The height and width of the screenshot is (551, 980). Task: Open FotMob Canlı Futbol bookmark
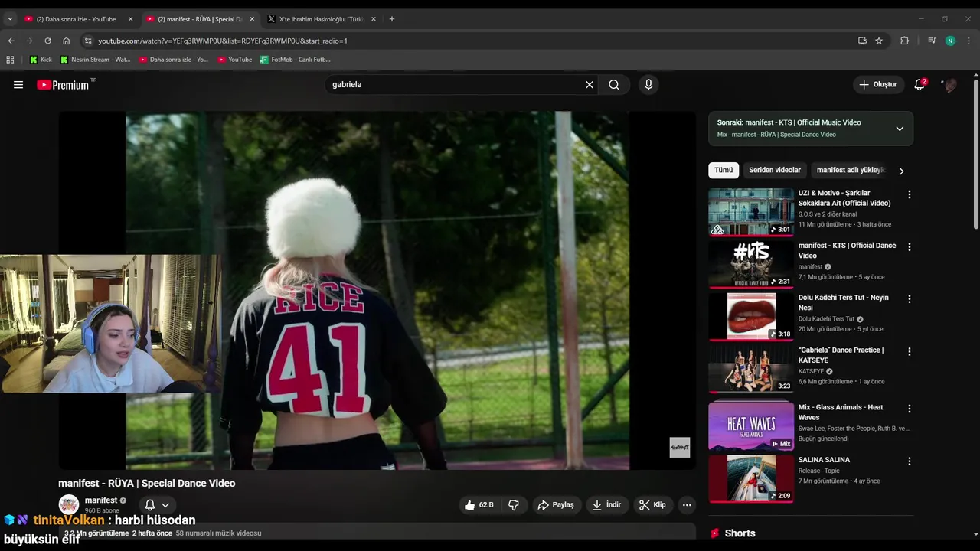click(295, 60)
